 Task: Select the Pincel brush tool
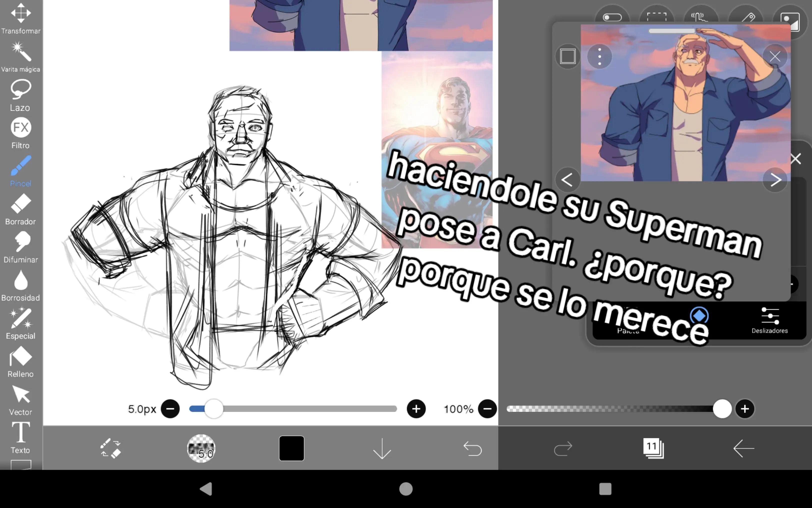pyautogui.click(x=21, y=171)
